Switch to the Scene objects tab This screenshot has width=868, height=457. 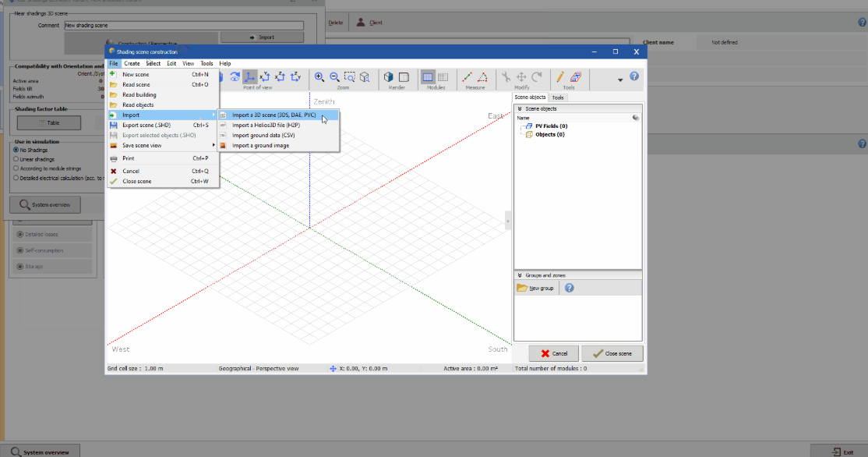530,97
